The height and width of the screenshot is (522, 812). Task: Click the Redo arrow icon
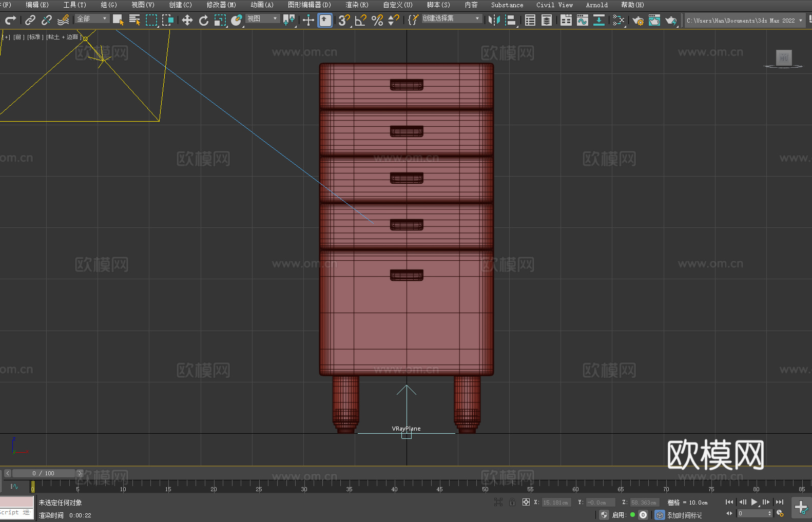coord(10,20)
